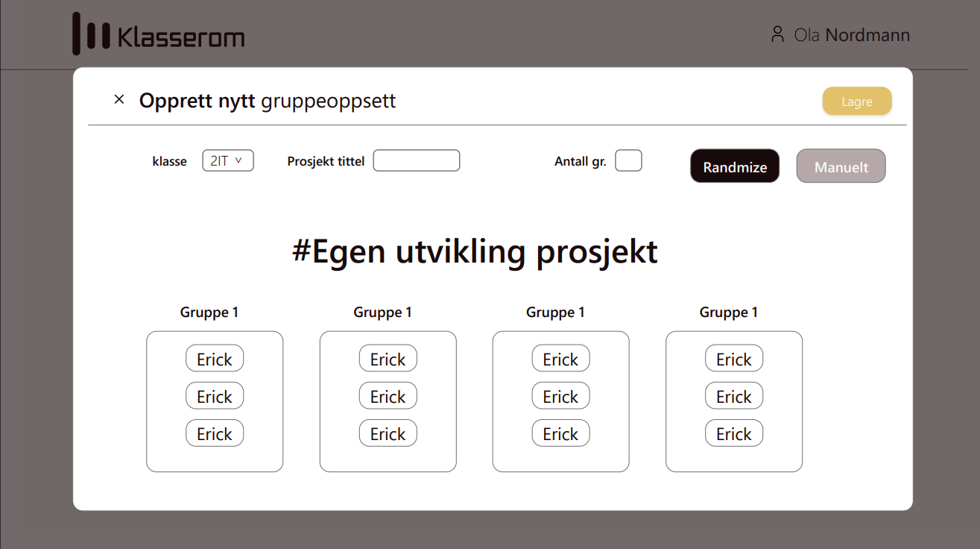Click the Prosjekt tittel input field
Screen dimensions: 980x549
pyautogui.click(x=416, y=160)
